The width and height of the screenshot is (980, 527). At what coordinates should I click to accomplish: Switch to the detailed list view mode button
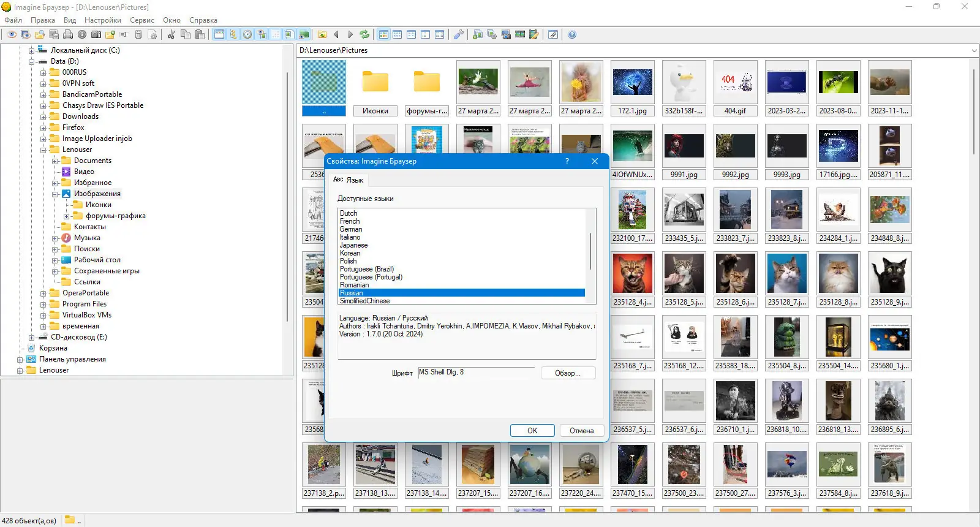[x=440, y=35]
